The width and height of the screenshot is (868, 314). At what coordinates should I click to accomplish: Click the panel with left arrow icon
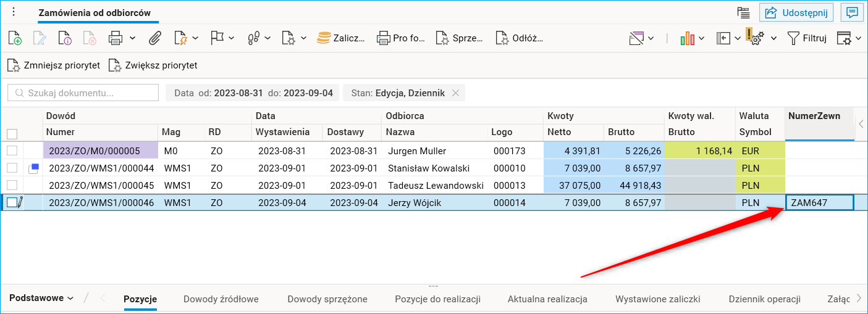point(723,38)
